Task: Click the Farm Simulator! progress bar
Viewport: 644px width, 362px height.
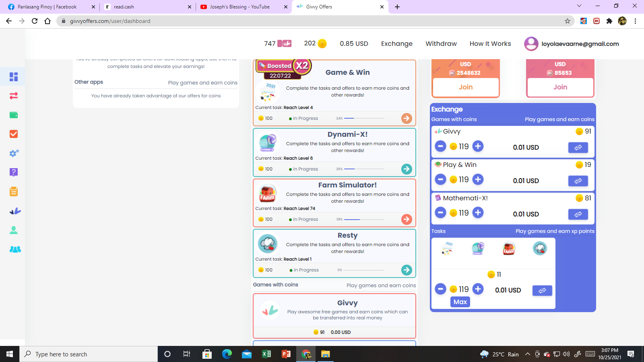Action: [x=364, y=219]
